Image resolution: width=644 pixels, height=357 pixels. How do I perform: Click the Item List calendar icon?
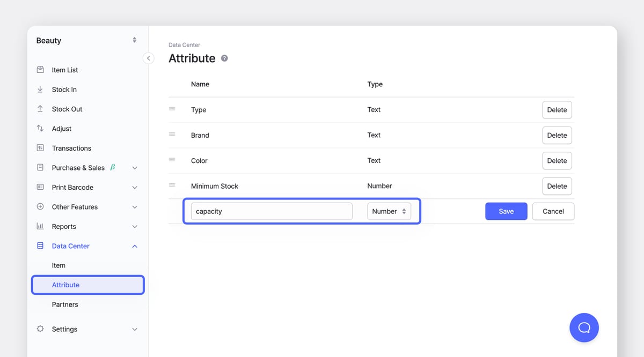tap(40, 70)
